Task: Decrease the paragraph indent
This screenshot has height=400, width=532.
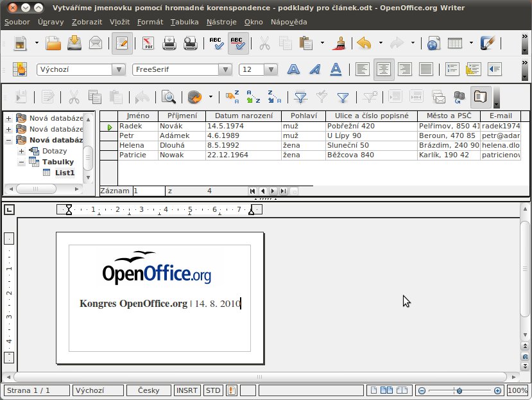Action: click(x=495, y=69)
